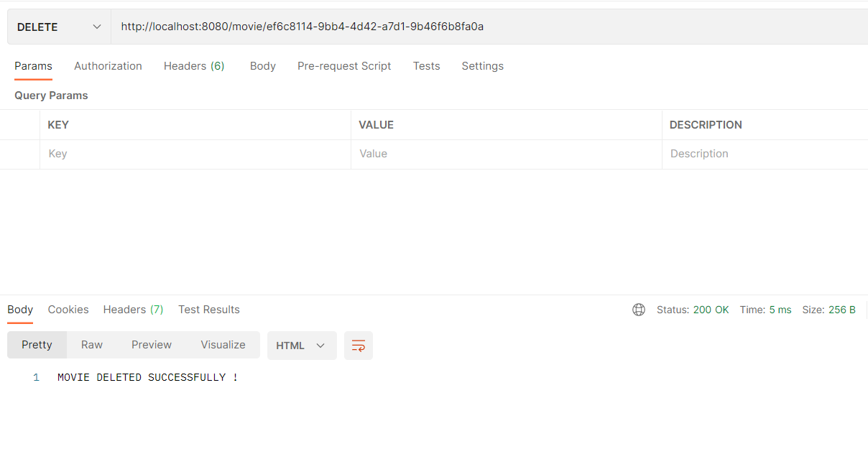Open the Visualize response view
The height and width of the screenshot is (449, 868).
pyautogui.click(x=223, y=345)
